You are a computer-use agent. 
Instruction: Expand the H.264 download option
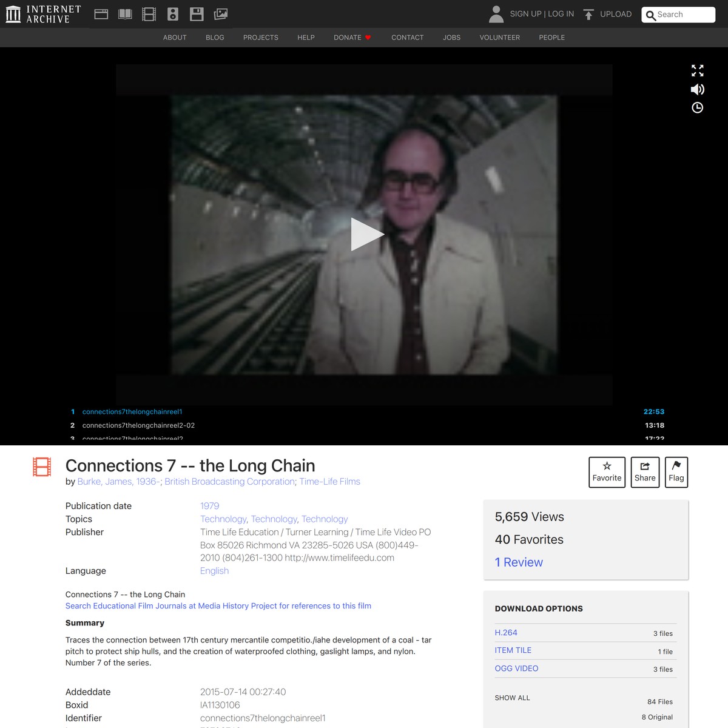(x=507, y=632)
